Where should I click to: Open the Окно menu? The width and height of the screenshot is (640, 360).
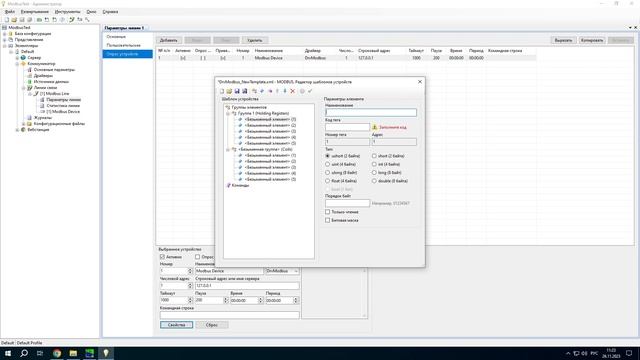pos(91,12)
